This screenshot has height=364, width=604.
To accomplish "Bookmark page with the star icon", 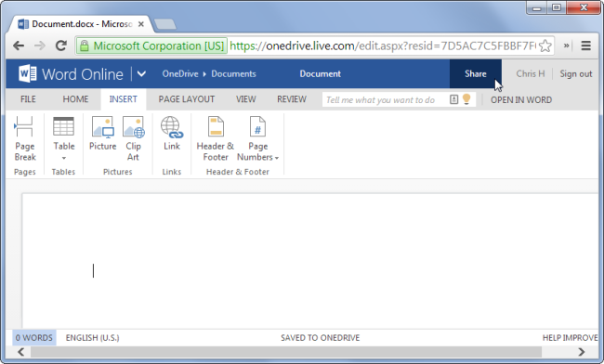I will (545, 45).
